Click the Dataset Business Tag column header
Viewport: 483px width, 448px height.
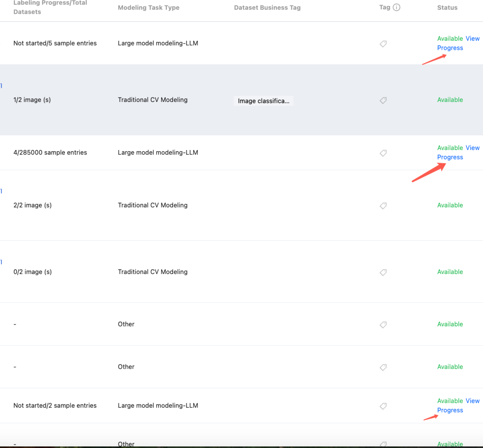pos(267,8)
